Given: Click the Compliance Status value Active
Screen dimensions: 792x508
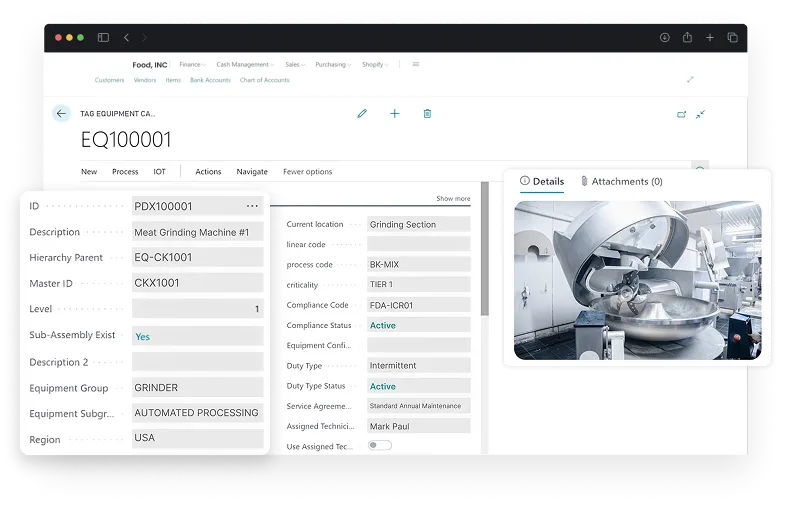Looking at the screenshot, I should [382, 325].
